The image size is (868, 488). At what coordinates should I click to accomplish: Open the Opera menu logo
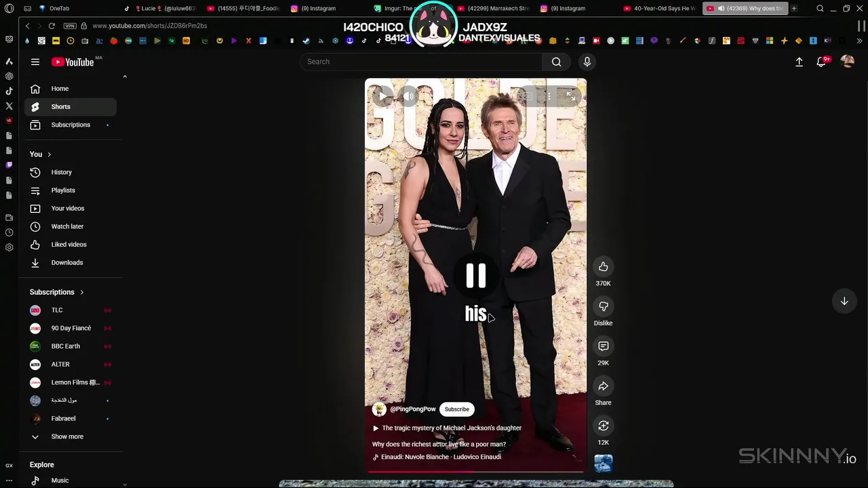9,9
